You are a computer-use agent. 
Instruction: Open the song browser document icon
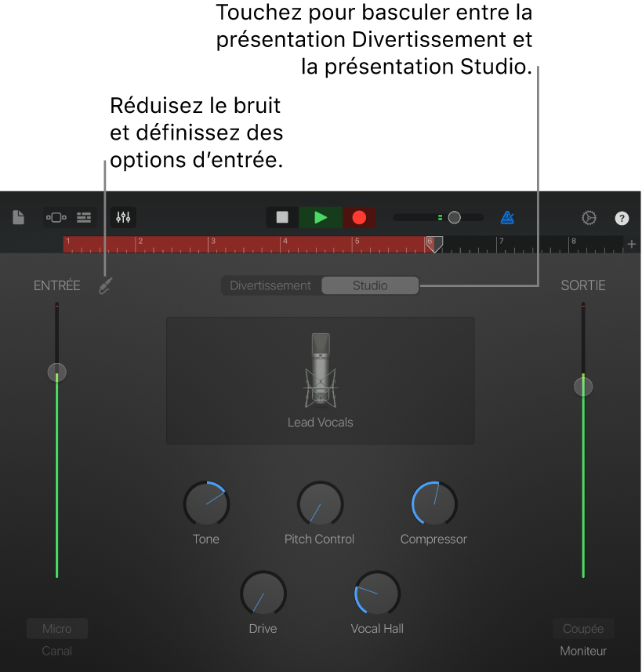pyautogui.click(x=18, y=217)
